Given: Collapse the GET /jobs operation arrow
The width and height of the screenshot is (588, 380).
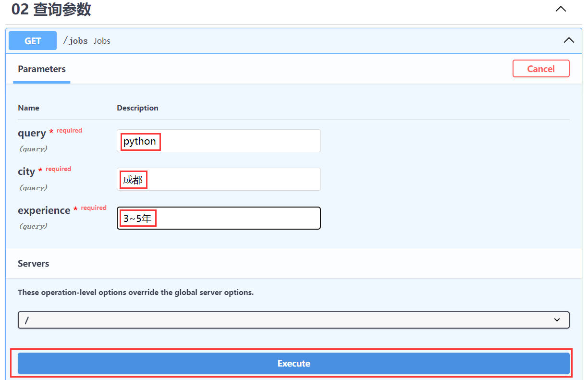Looking at the screenshot, I should (x=568, y=40).
